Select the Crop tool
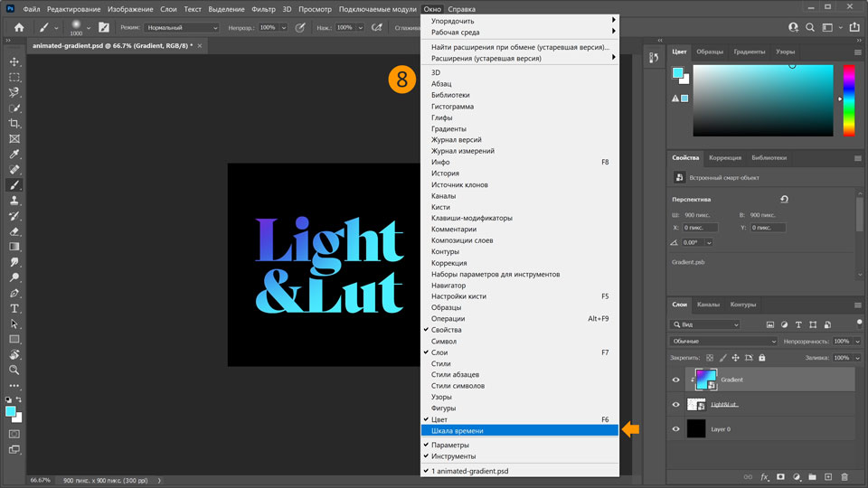Screen dimensions: 868x488 [x=14, y=124]
